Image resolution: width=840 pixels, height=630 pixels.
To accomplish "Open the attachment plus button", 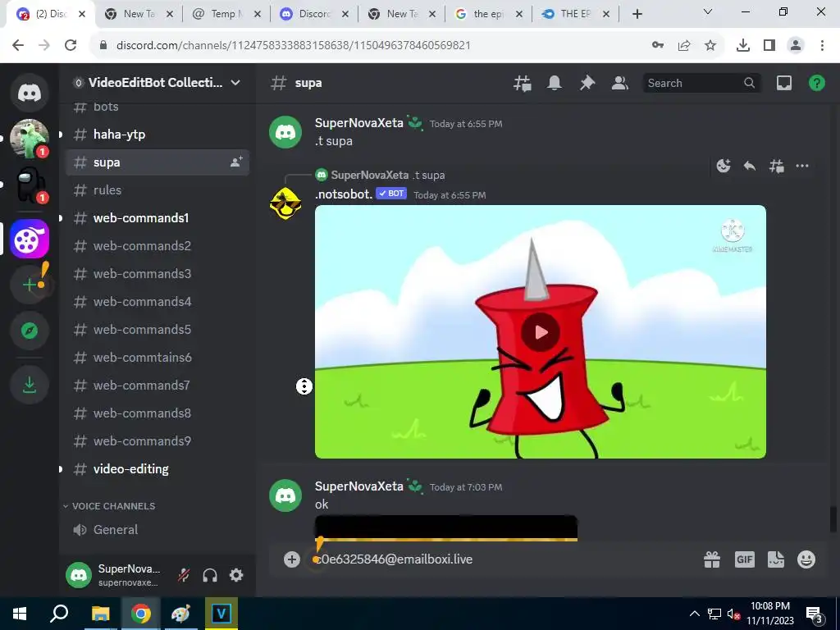I will pyautogui.click(x=292, y=559).
